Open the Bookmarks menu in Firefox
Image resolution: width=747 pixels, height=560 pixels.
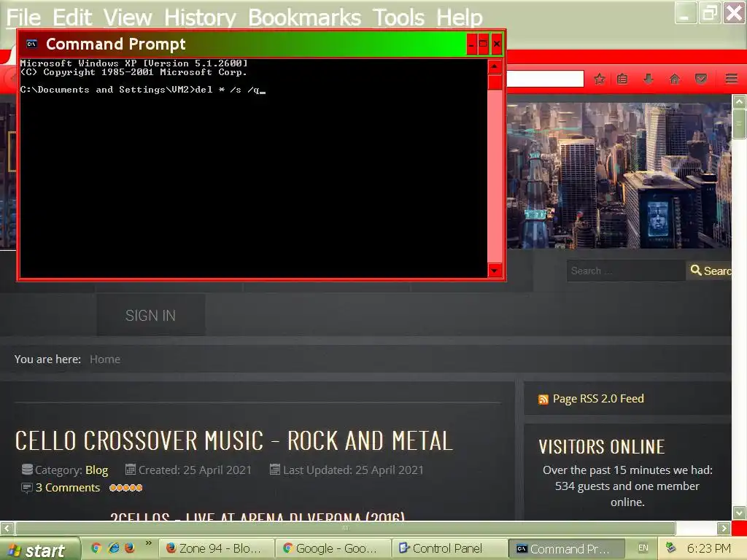[304, 17]
